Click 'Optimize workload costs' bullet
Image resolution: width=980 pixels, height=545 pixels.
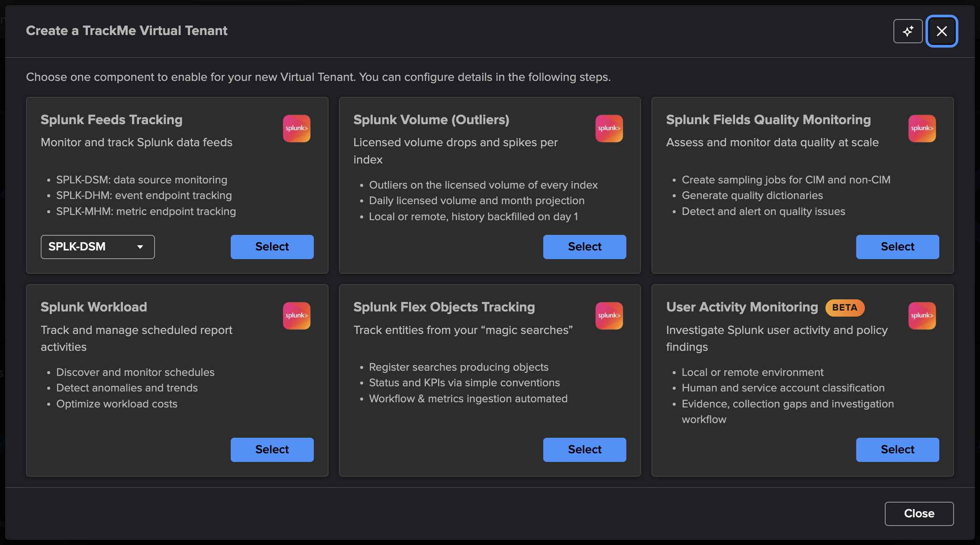click(x=117, y=404)
